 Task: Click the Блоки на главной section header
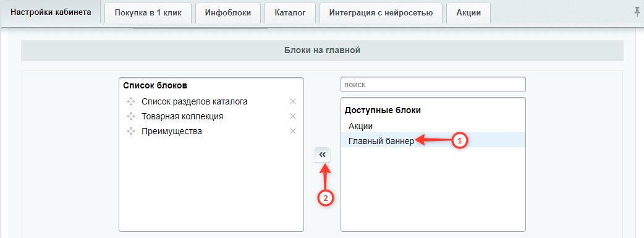click(322, 51)
